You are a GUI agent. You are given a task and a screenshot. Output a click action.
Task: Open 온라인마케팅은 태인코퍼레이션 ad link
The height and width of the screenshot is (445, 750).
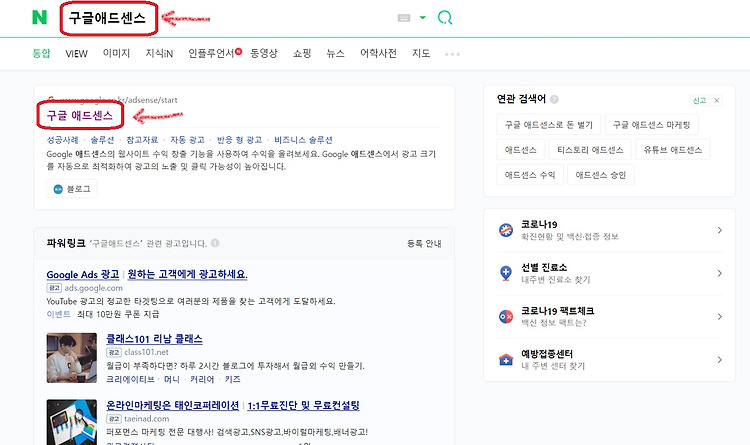(x=172, y=406)
